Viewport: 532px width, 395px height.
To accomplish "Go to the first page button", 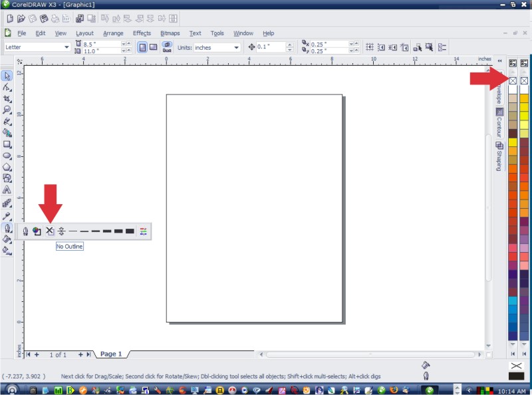I will 28,354.
